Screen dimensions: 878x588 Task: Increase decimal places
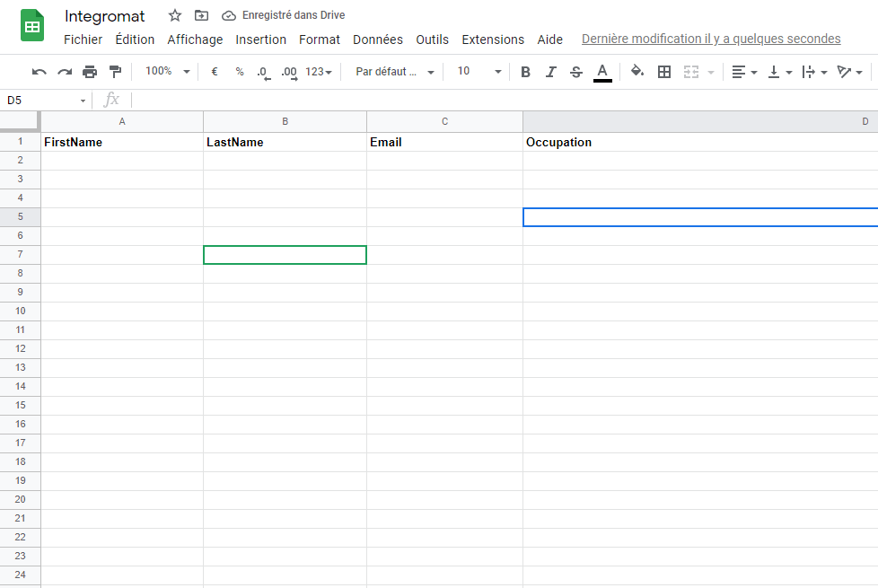point(289,73)
